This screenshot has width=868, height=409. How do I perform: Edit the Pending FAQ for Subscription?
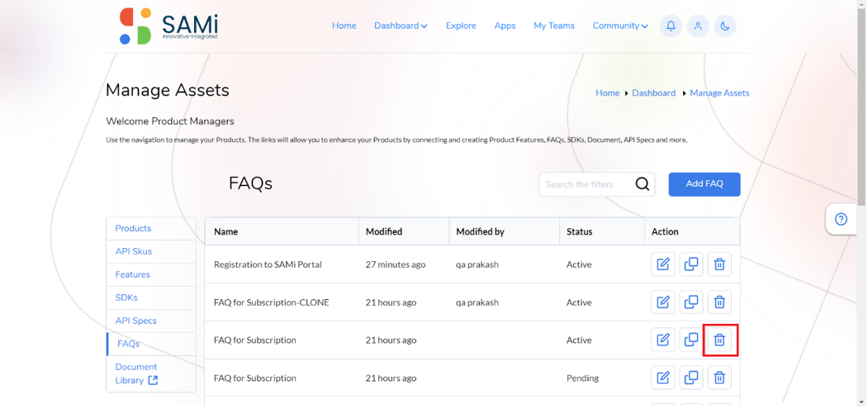pyautogui.click(x=662, y=378)
